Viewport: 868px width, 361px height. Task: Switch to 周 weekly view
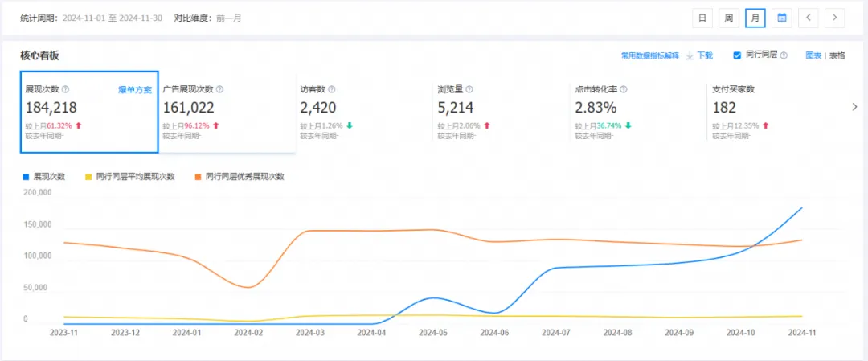point(728,18)
